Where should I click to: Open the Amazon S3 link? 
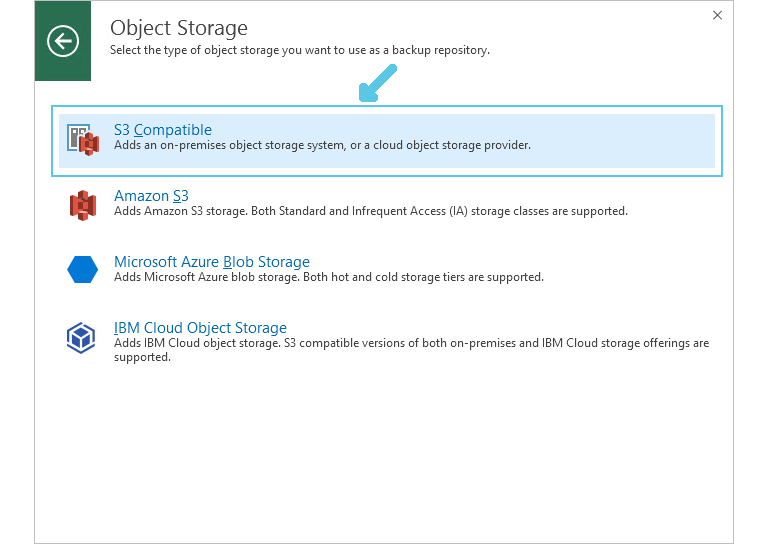151,196
